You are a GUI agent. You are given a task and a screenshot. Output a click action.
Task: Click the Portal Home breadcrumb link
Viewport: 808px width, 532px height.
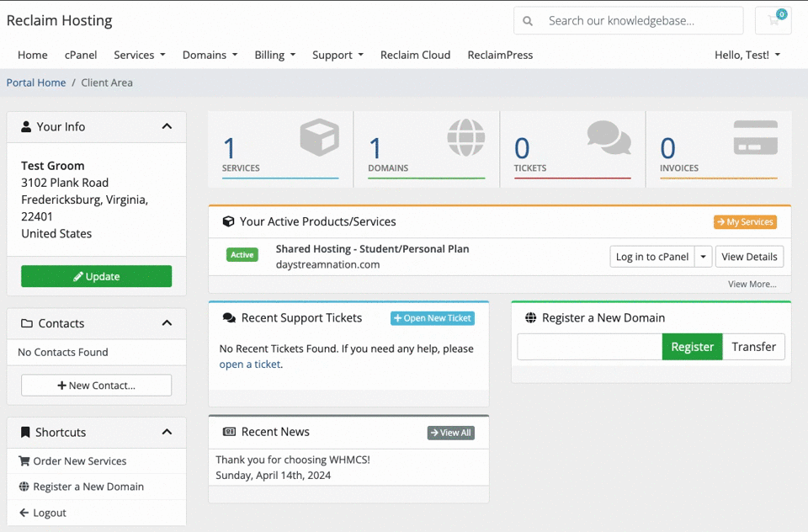click(x=36, y=82)
